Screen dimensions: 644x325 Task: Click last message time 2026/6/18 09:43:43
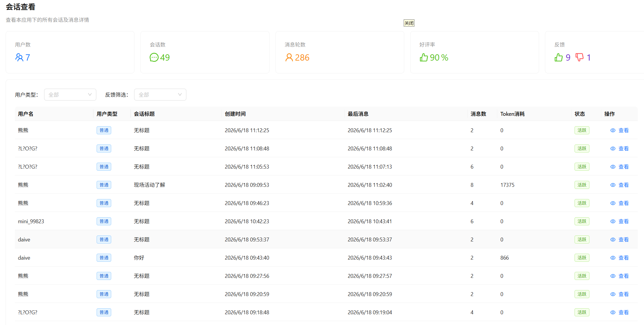370,258
